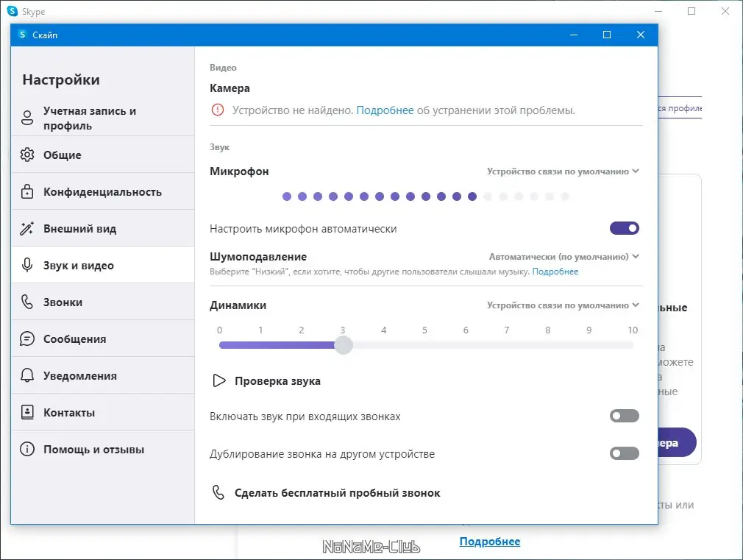Click the lock icon beside Конфиденциальность
Screen dimensions: 743x560
point(27,191)
